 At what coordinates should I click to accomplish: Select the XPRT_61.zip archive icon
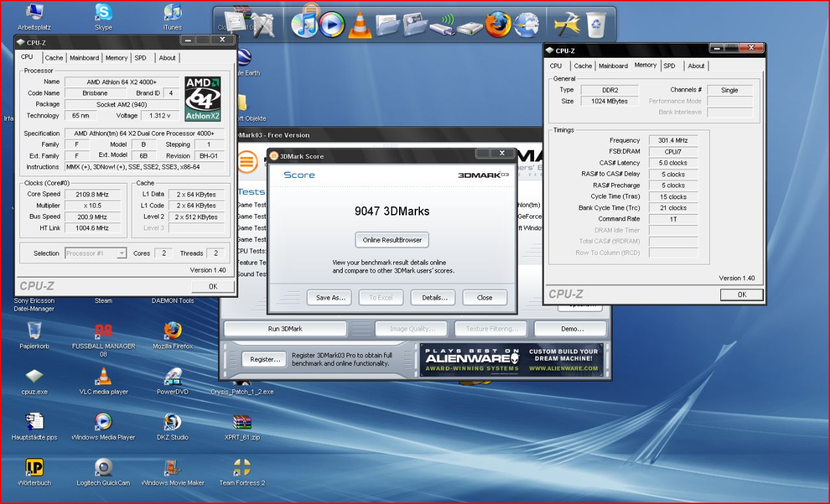(x=242, y=426)
